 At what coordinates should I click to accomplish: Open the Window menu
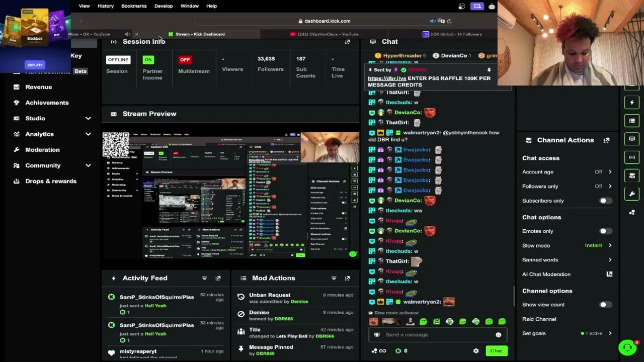tap(190, 6)
